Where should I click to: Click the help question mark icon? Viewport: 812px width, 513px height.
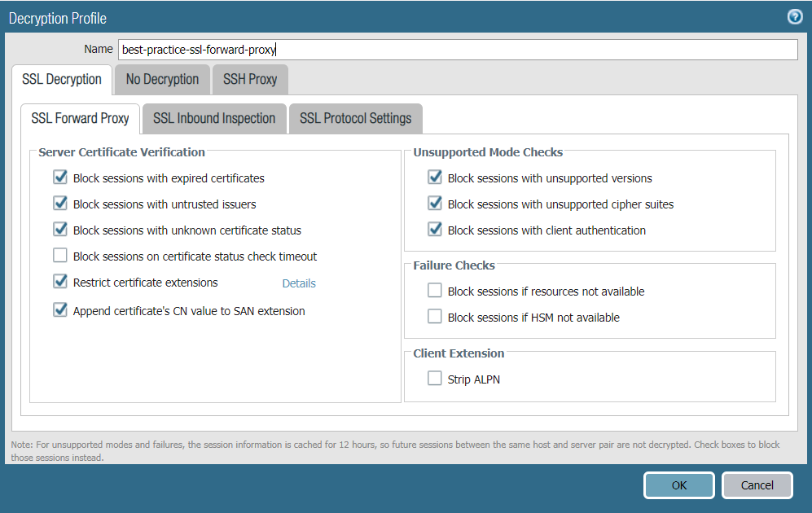[795, 17]
